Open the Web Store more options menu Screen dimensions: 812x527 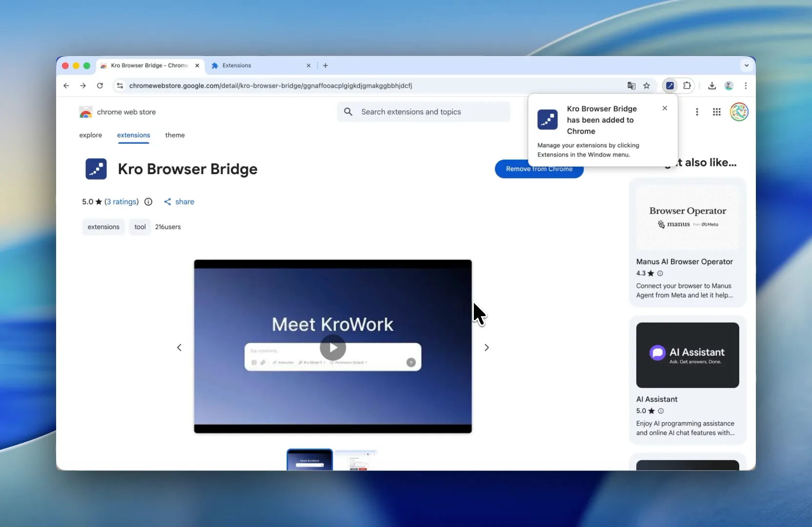(x=697, y=112)
